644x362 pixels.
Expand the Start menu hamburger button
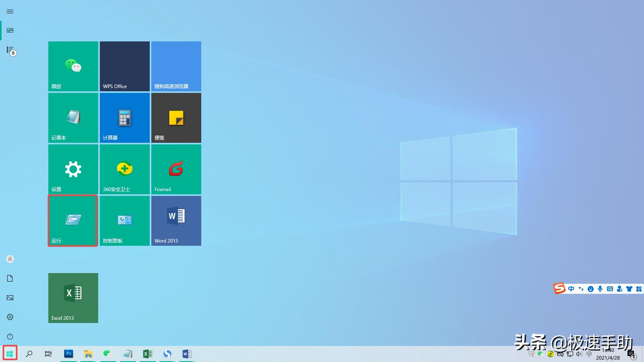click(x=10, y=12)
